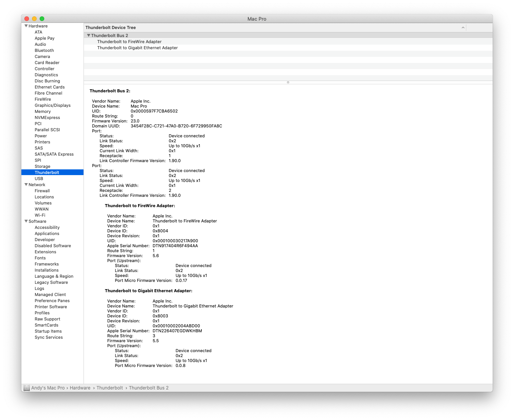Viewport: 514px width, 420px height.
Task: Click the Thunderbolt Device Tree column header
Action: (275, 27)
